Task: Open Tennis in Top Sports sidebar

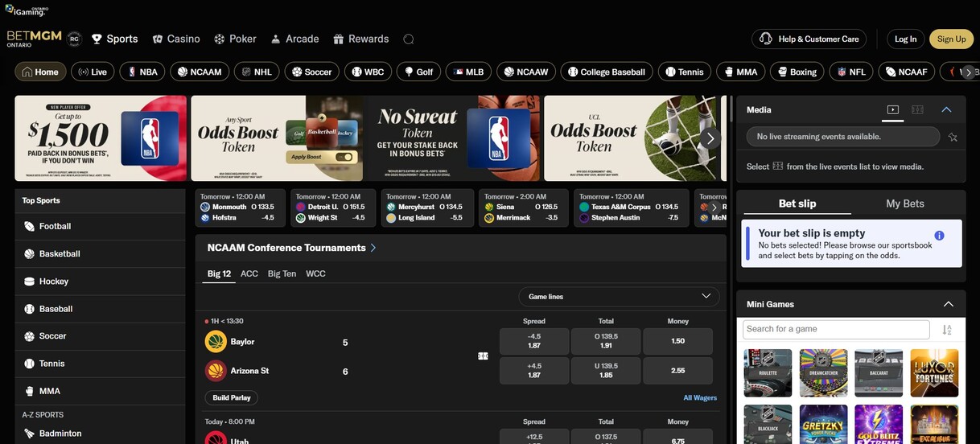Action: (x=100, y=364)
